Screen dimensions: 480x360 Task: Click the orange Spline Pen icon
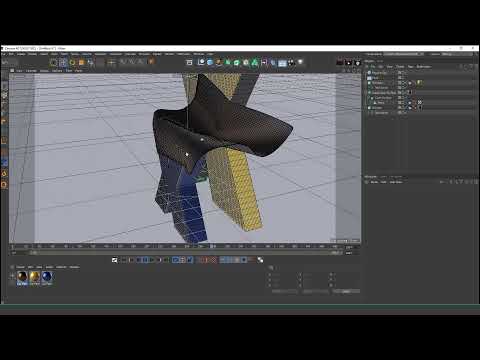tap(219, 62)
